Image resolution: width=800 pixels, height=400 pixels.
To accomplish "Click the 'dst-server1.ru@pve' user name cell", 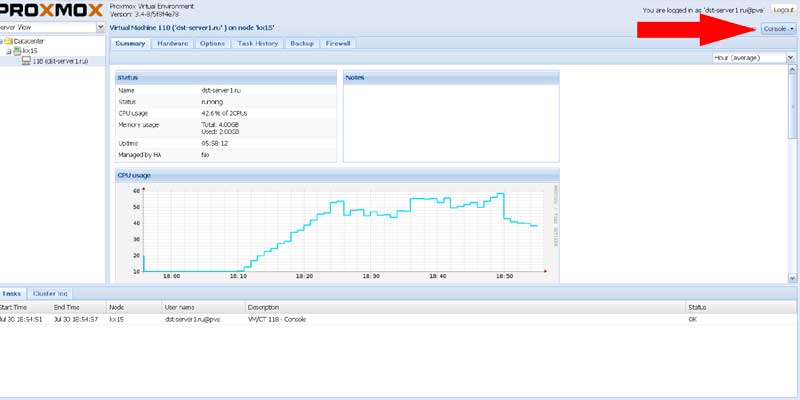I will pos(192,319).
